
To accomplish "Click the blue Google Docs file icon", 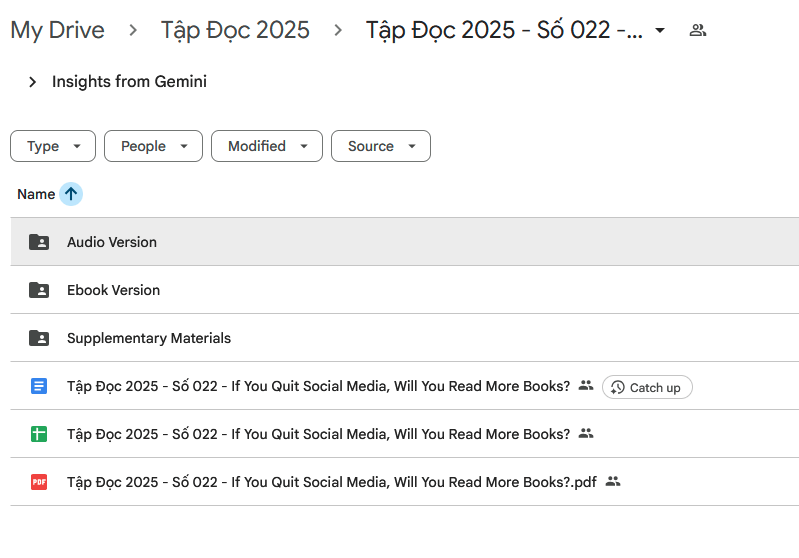I will pos(39,386).
